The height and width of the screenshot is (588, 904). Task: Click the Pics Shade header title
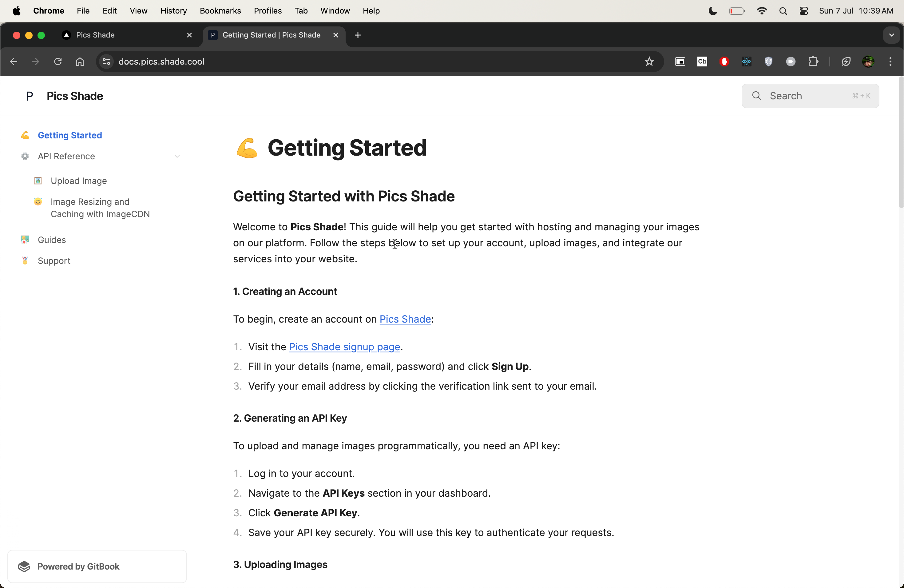75,96
